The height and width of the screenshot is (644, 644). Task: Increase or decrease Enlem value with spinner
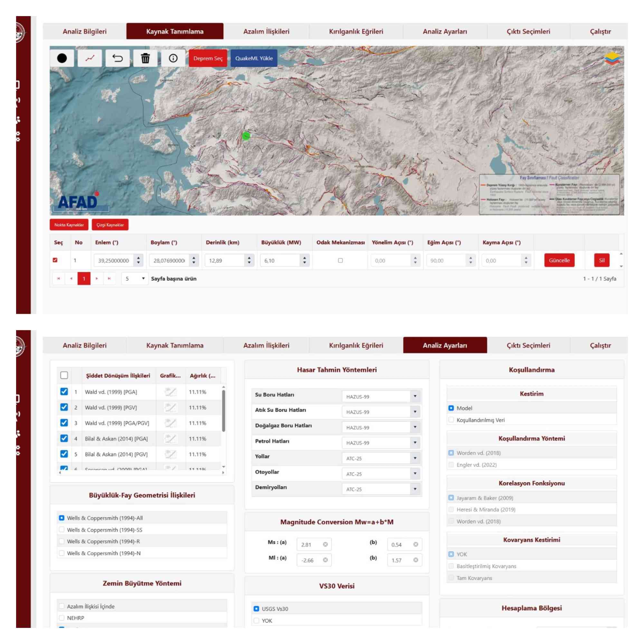tap(138, 260)
